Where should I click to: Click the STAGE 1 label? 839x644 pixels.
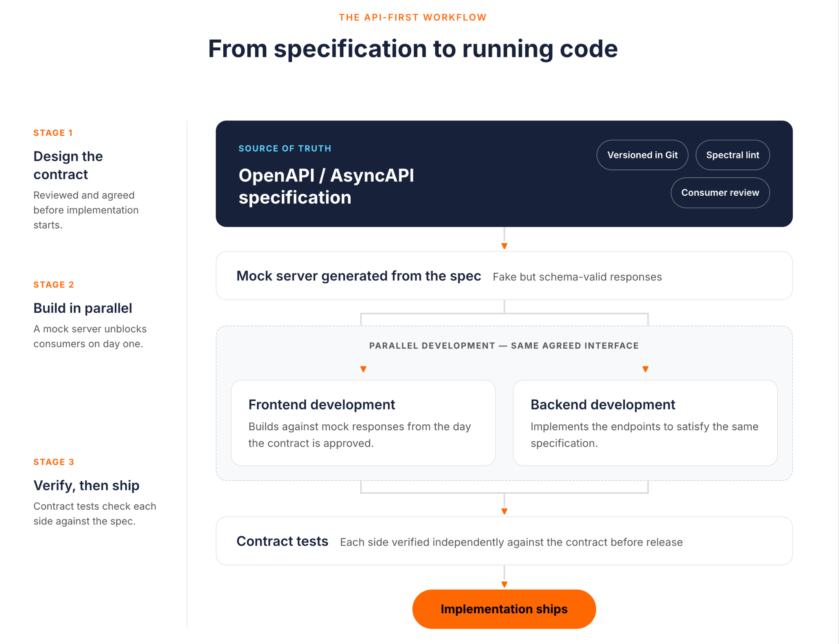(53, 133)
